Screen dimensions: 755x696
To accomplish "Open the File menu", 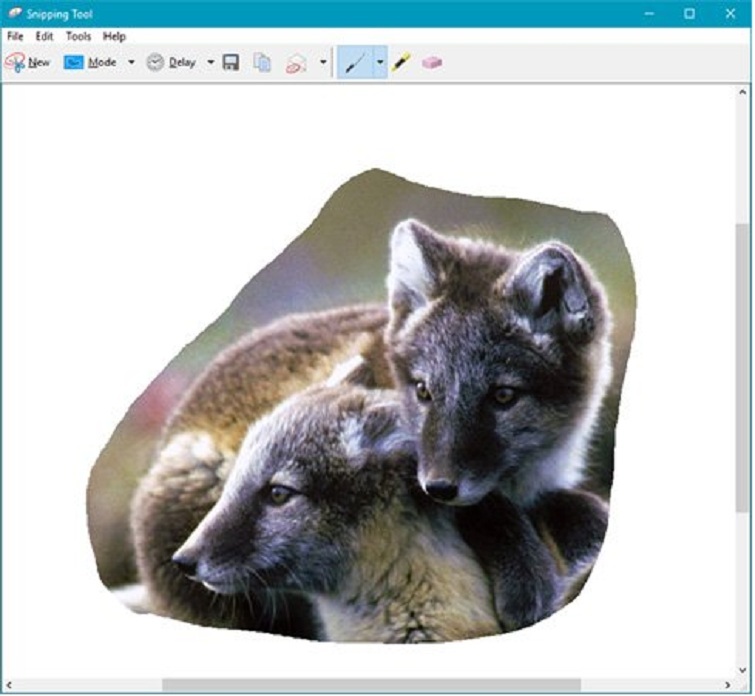I will [15, 37].
